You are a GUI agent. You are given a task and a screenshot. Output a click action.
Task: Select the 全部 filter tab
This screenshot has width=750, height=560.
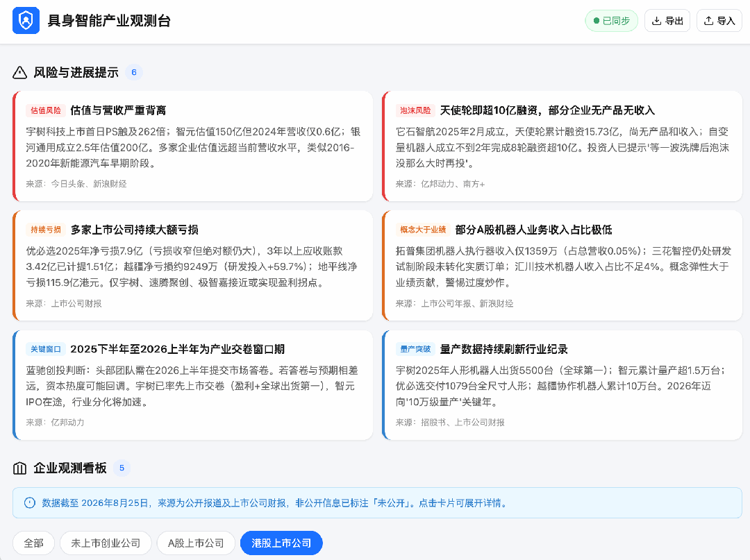[x=33, y=543]
